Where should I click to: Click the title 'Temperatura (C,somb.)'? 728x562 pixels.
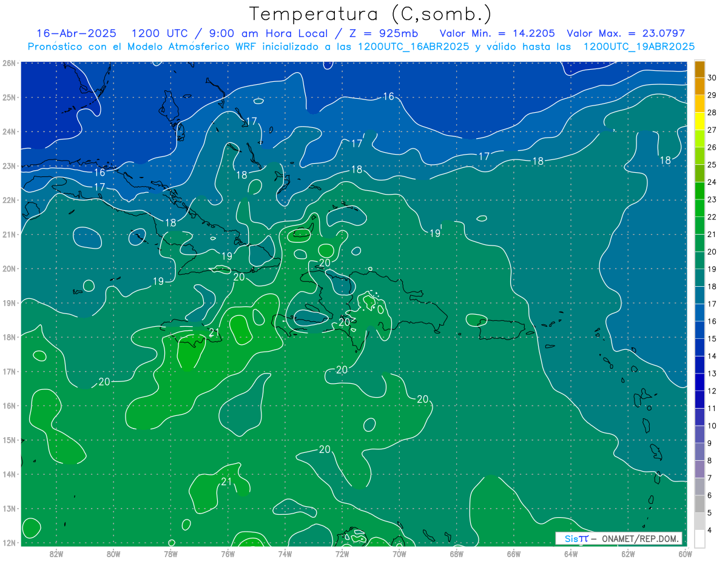tap(371, 14)
